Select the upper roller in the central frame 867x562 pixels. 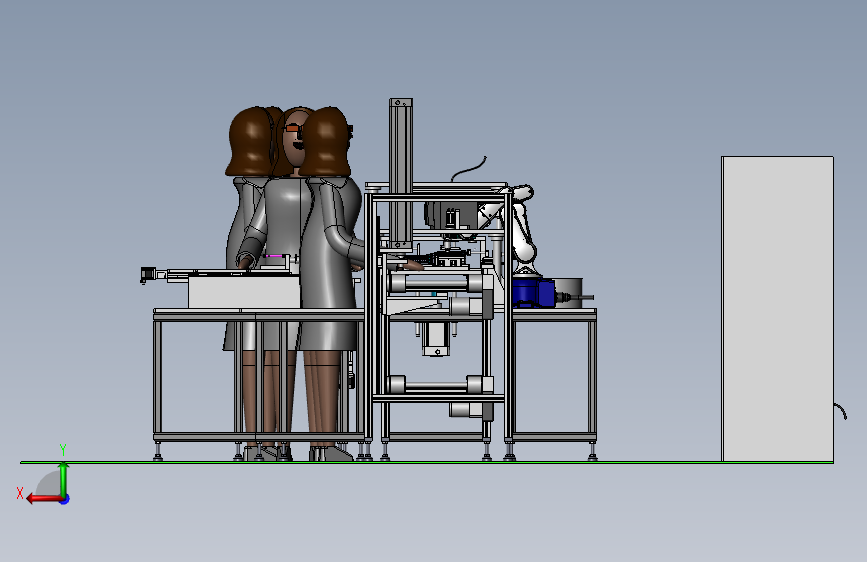[x=436, y=283]
